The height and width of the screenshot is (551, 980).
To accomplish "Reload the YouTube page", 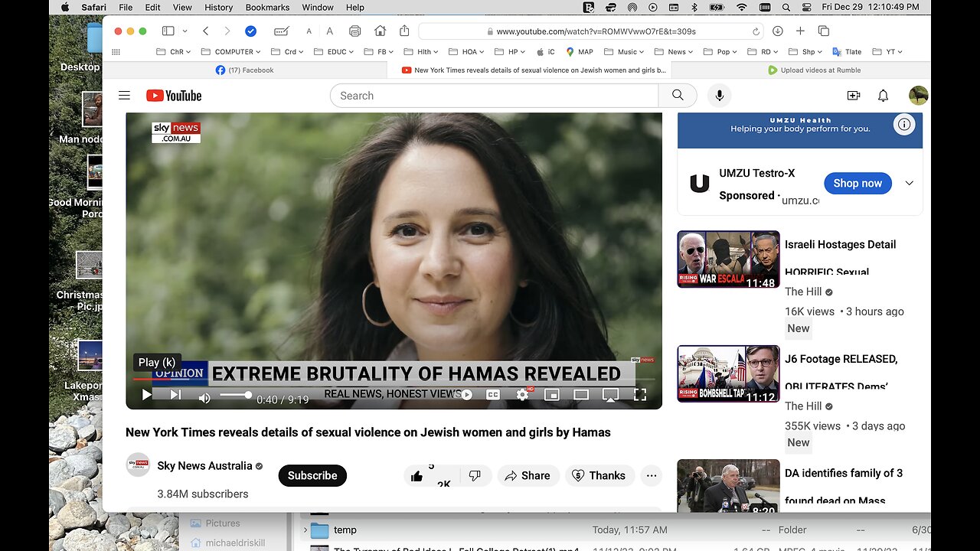I will [x=756, y=31].
